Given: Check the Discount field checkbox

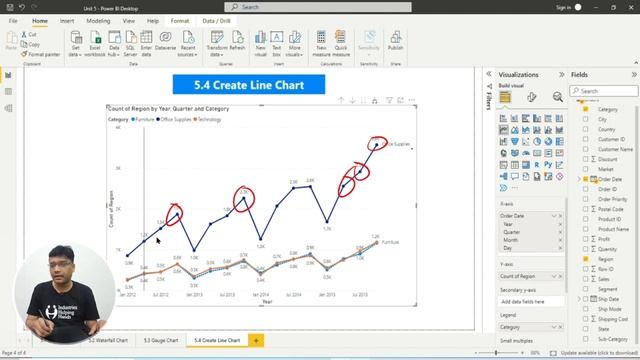Looking at the screenshot, I should click(586, 159).
